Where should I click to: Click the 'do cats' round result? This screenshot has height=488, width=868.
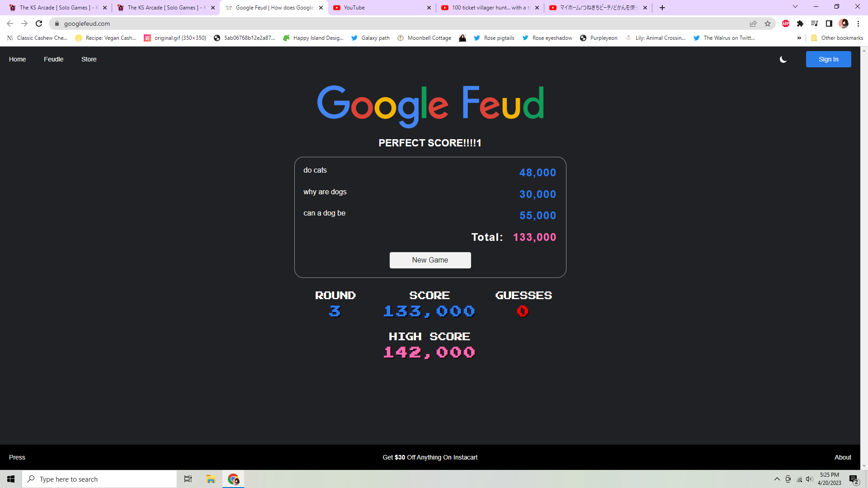(430, 172)
